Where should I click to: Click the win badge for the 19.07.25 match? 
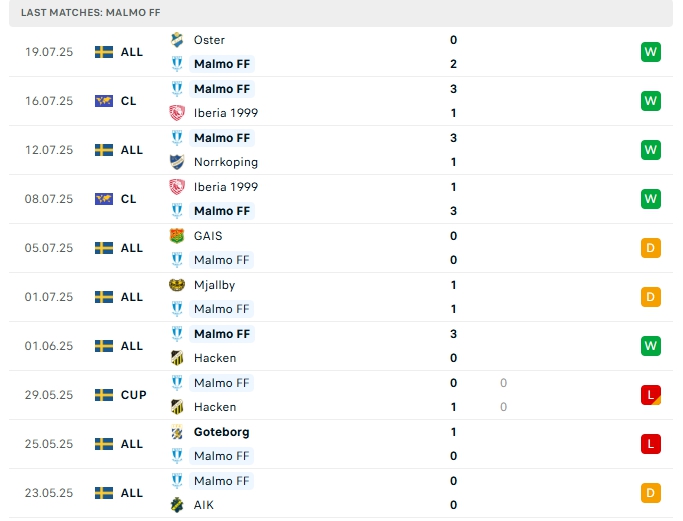point(651,52)
